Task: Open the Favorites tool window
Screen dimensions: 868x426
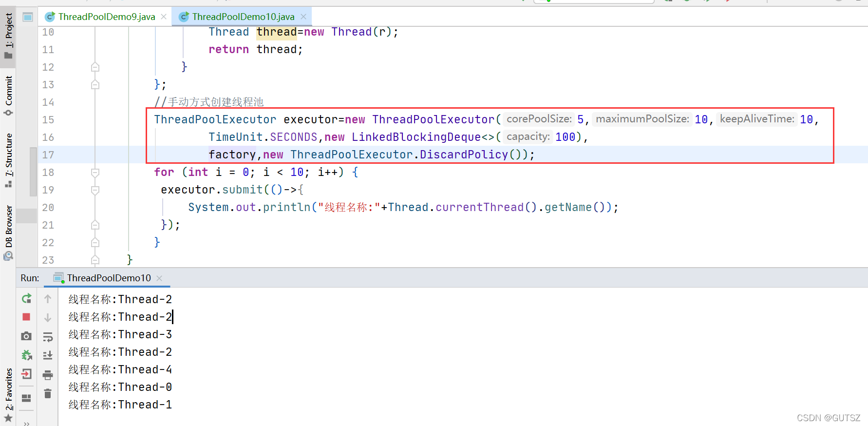Action: 8,395
